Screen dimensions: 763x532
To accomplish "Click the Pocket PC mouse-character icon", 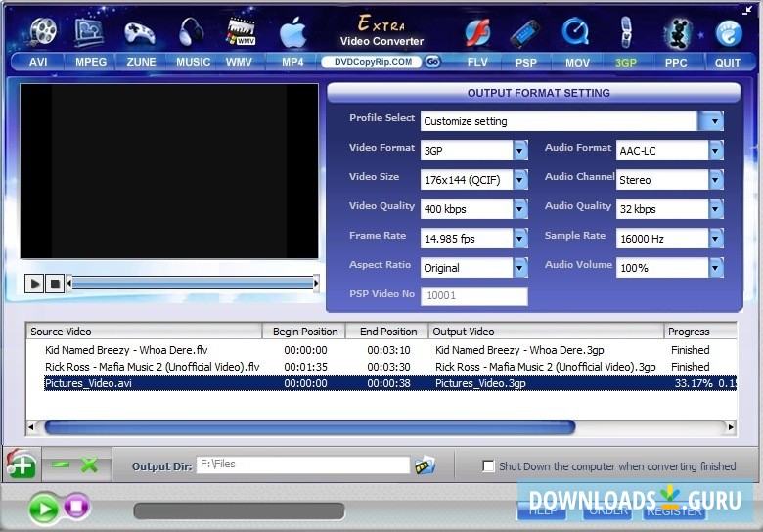I will coord(677,33).
